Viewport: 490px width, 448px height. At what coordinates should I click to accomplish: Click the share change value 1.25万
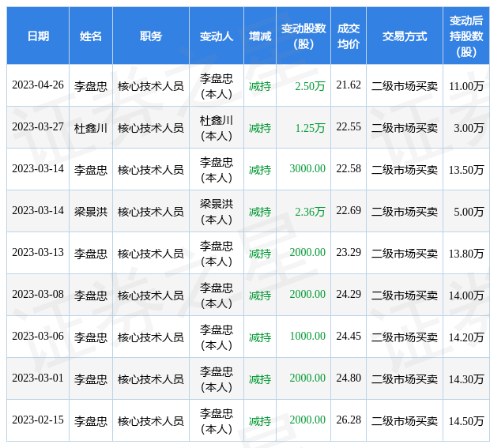click(310, 128)
